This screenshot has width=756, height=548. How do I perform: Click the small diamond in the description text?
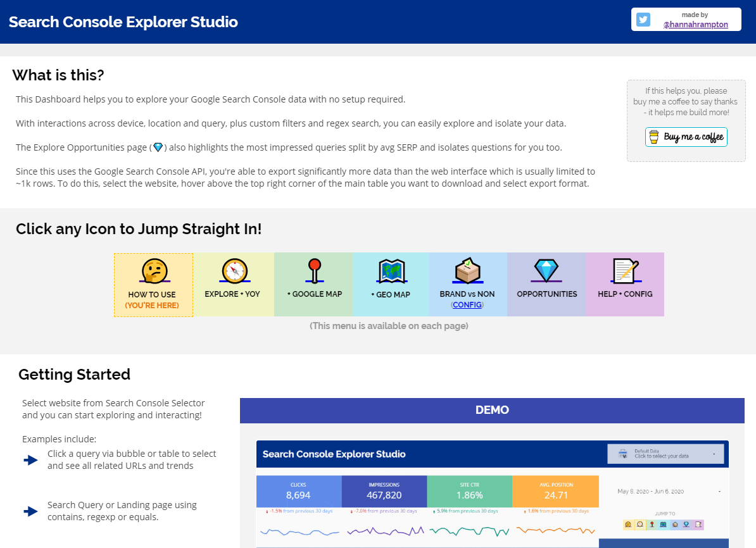158,147
